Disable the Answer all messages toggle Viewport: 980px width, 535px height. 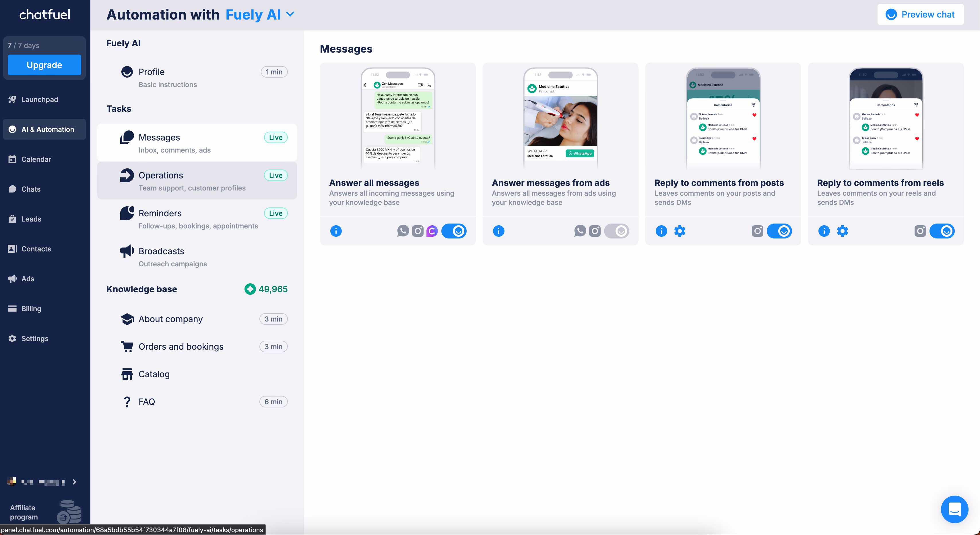click(x=454, y=231)
